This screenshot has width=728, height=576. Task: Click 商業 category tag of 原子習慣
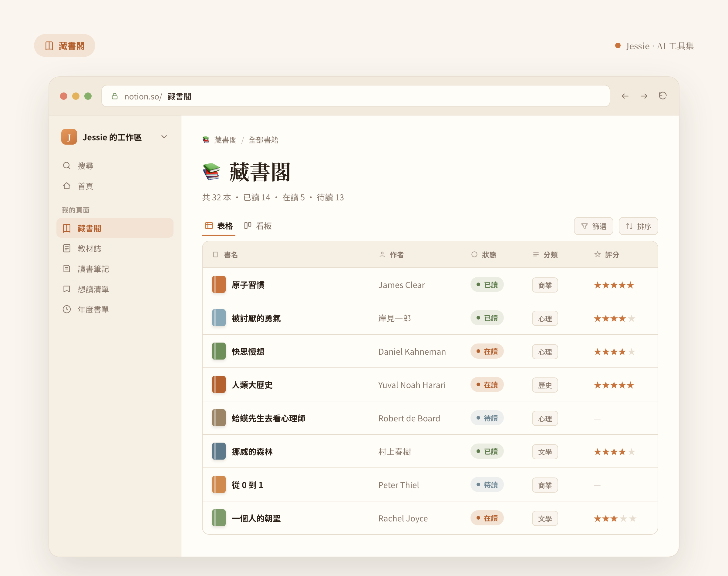click(x=545, y=285)
